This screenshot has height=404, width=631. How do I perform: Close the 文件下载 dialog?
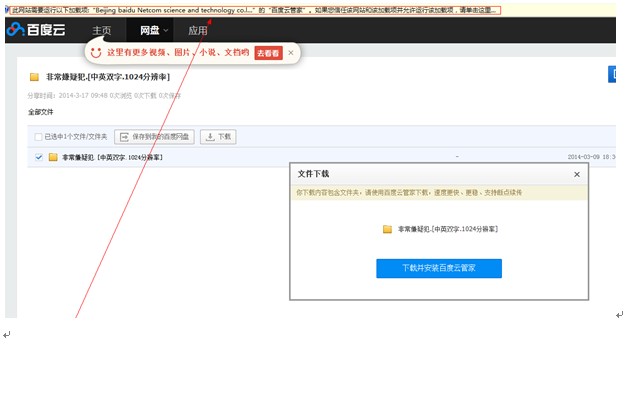tap(577, 174)
